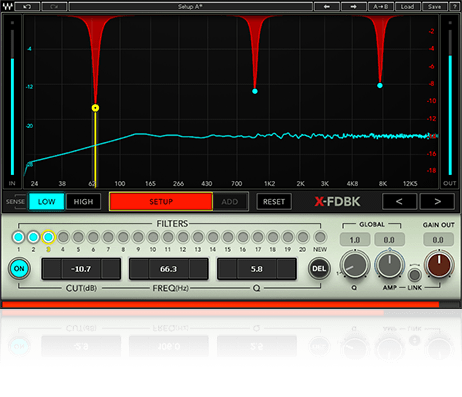The image size is (462, 397).
Task: Click the dimmed ADD button
Action: [230, 202]
